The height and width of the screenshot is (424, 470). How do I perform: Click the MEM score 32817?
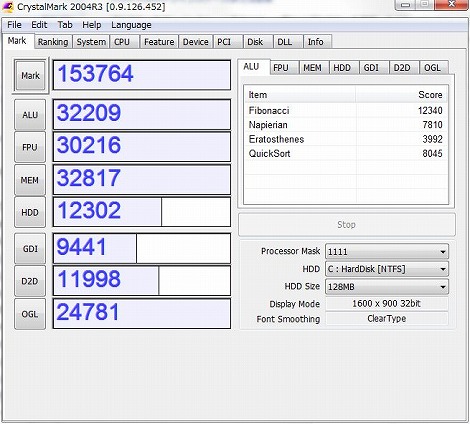click(x=142, y=179)
